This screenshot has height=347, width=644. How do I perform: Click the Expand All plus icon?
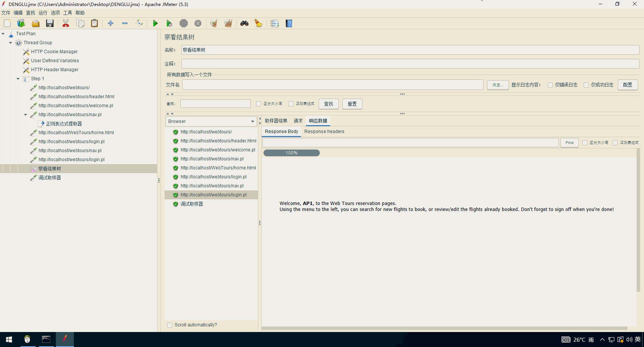pos(111,23)
